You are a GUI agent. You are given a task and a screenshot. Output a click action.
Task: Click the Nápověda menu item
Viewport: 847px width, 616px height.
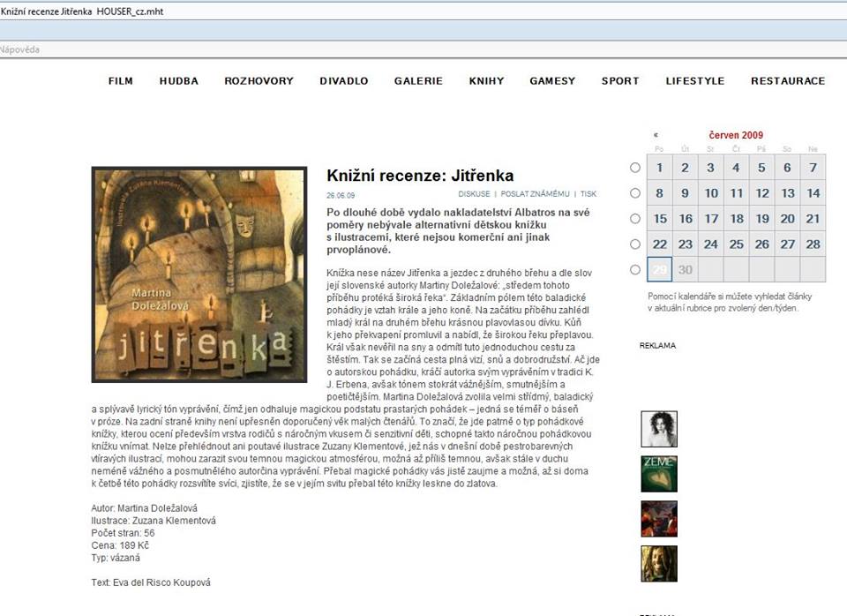[x=19, y=49]
